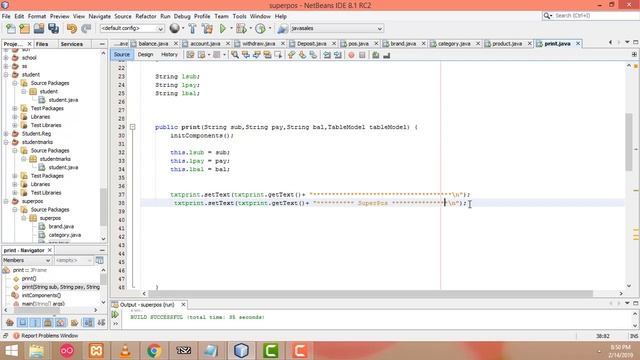Click the Stop Macro Recording icon

click(x=362, y=55)
